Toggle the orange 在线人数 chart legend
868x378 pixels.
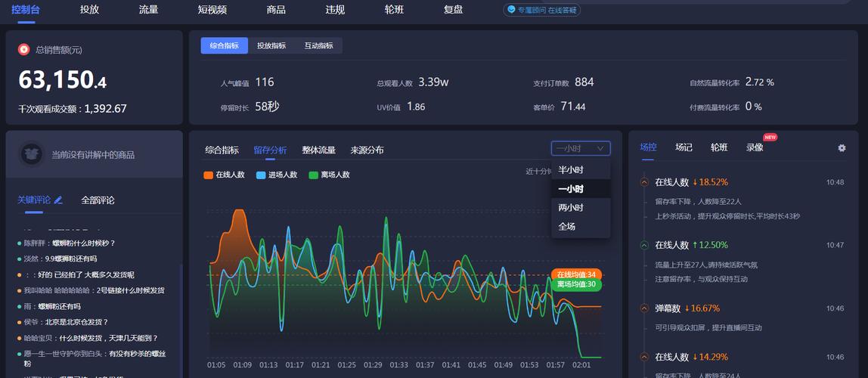pos(225,175)
